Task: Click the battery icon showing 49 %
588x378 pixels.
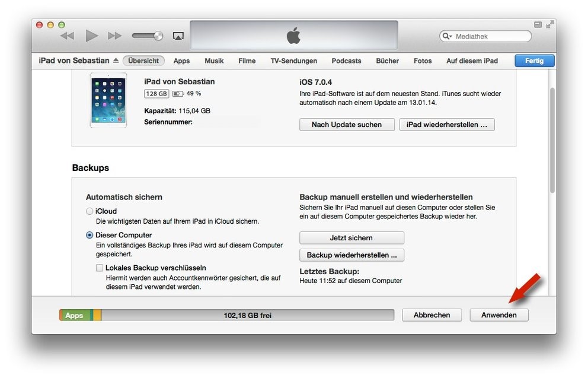Action: [x=178, y=94]
